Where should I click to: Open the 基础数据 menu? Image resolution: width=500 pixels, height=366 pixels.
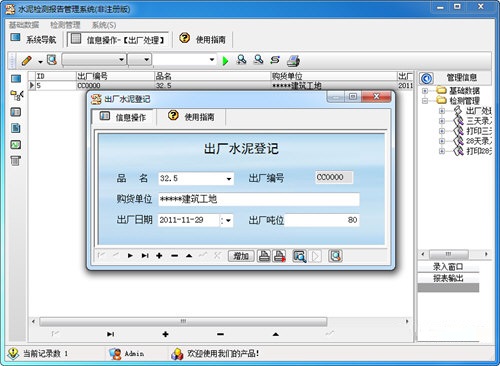[x=24, y=25]
